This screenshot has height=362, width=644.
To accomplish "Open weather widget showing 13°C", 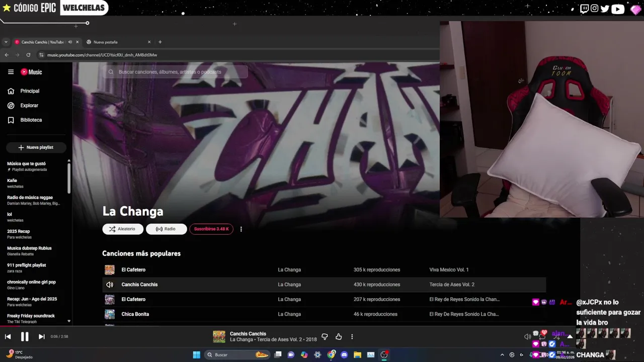I will 19,354.
